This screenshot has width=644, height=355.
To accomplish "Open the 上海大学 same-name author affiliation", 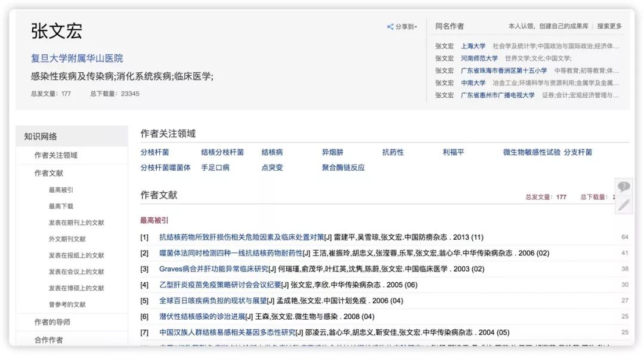I will point(473,46).
